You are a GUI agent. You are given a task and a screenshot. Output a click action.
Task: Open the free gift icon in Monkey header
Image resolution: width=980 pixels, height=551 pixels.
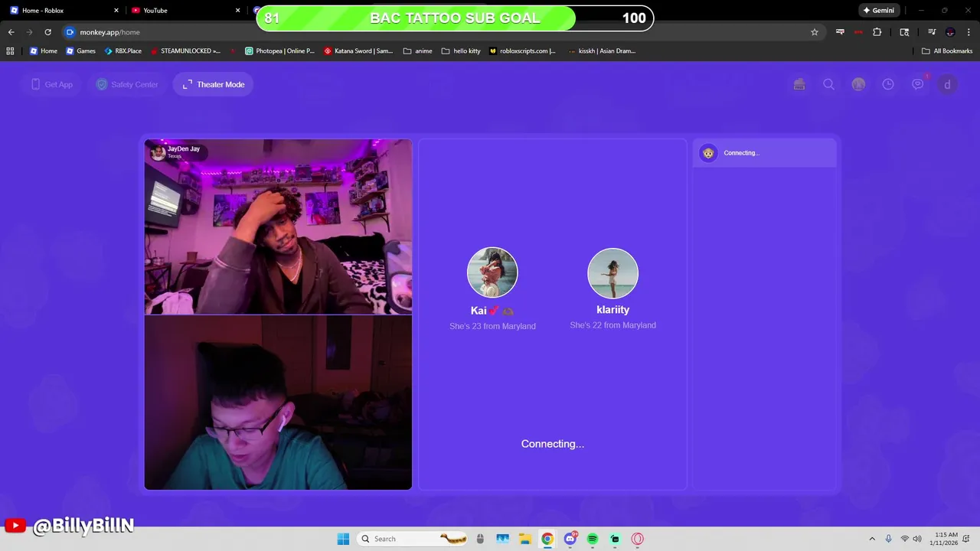pos(799,84)
